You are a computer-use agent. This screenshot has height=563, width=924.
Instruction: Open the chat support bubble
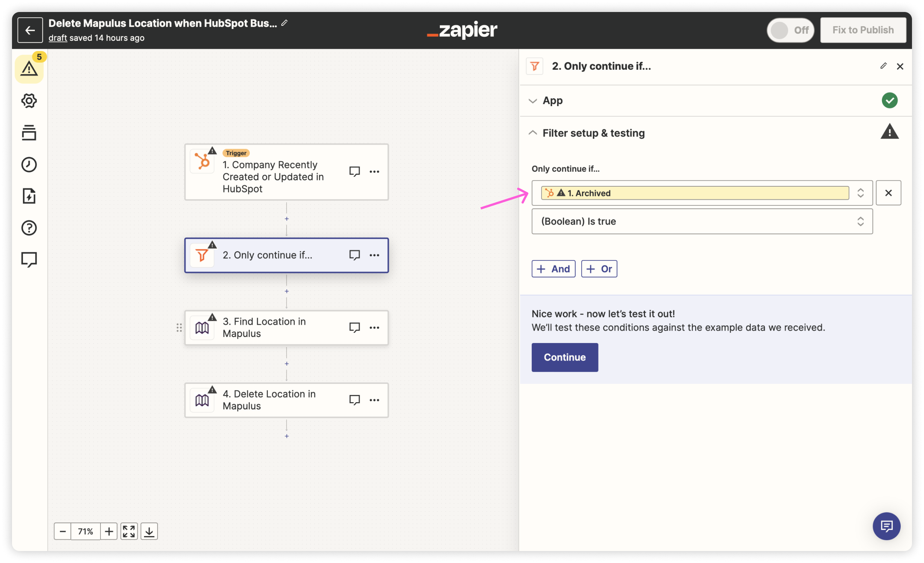tap(886, 526)
